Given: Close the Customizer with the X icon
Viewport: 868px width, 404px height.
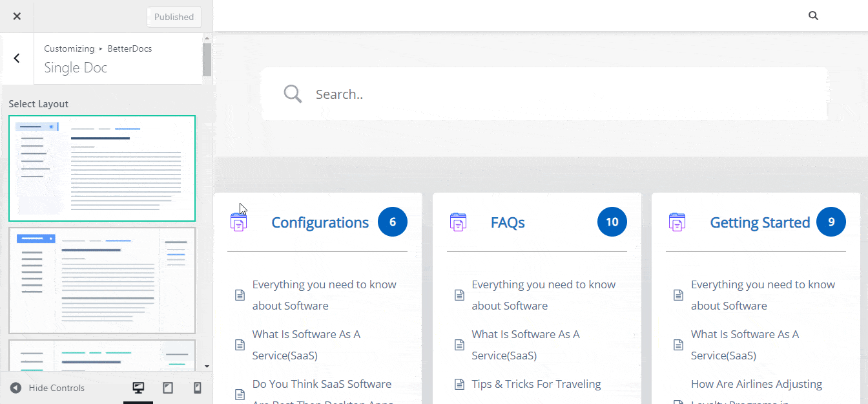Looking at the screenshot, I should click(x=17, y=17).
